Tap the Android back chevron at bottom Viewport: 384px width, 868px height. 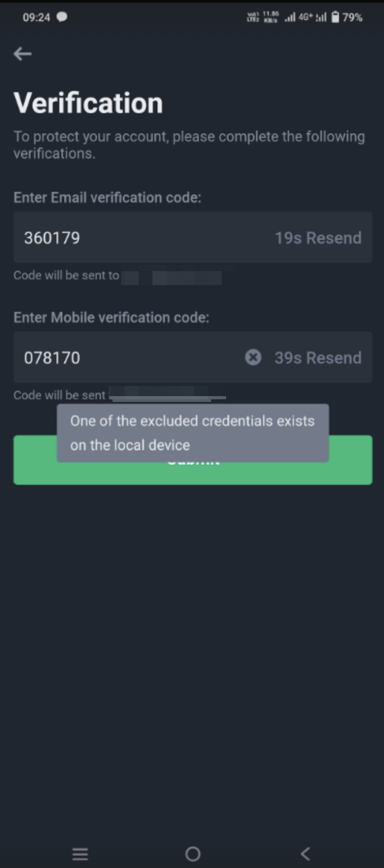click(x=305, y=854)
